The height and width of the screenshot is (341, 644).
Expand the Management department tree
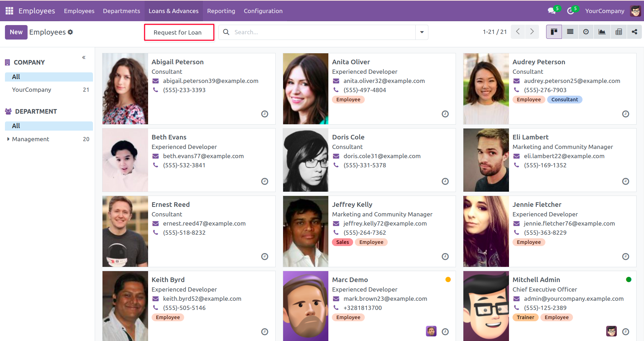pyautogui.click(x=8, y=139)
